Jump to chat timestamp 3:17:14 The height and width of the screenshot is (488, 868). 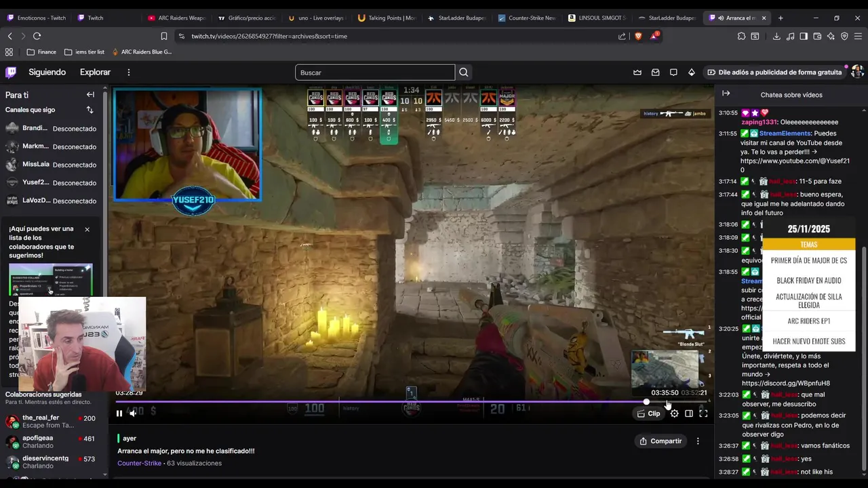point(728,182)
